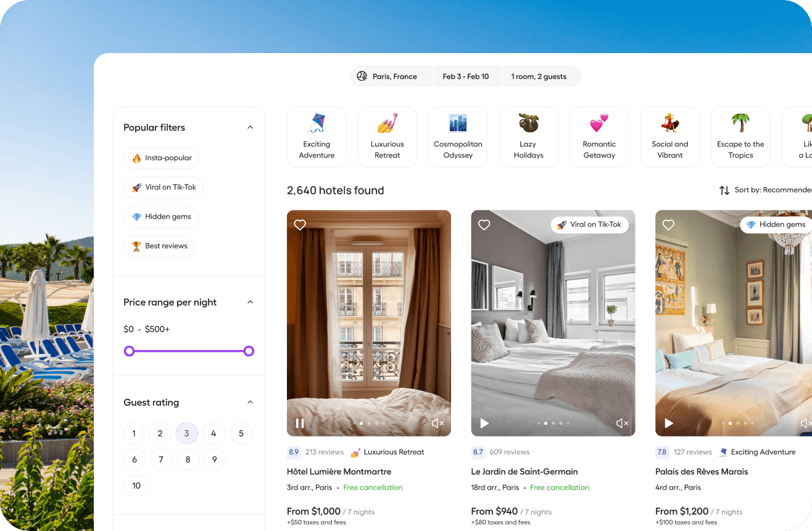This screenshot has height=531, width=812.
Task: Unmute the Hôtel Lumière Montmartre video
Action: [437, 423]
